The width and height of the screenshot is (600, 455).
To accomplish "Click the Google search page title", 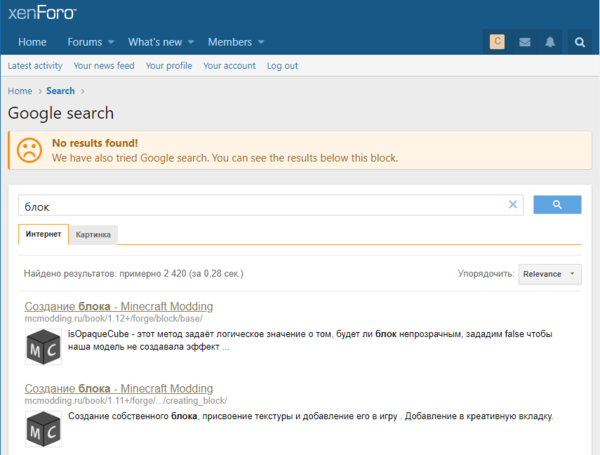I will [61, 113].
